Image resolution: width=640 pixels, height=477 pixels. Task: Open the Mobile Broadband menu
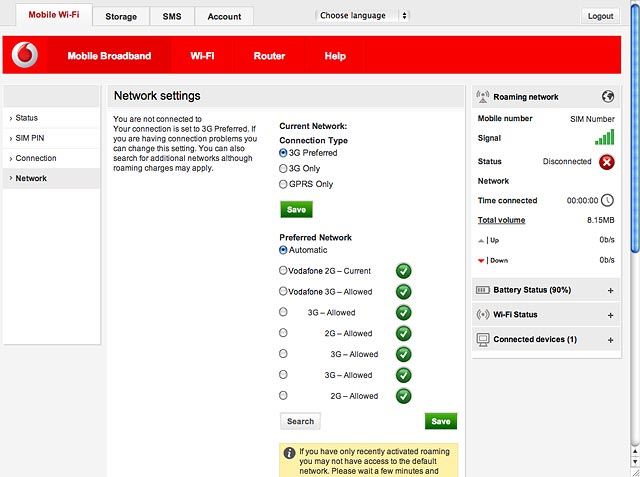click(x=109, y=56)
